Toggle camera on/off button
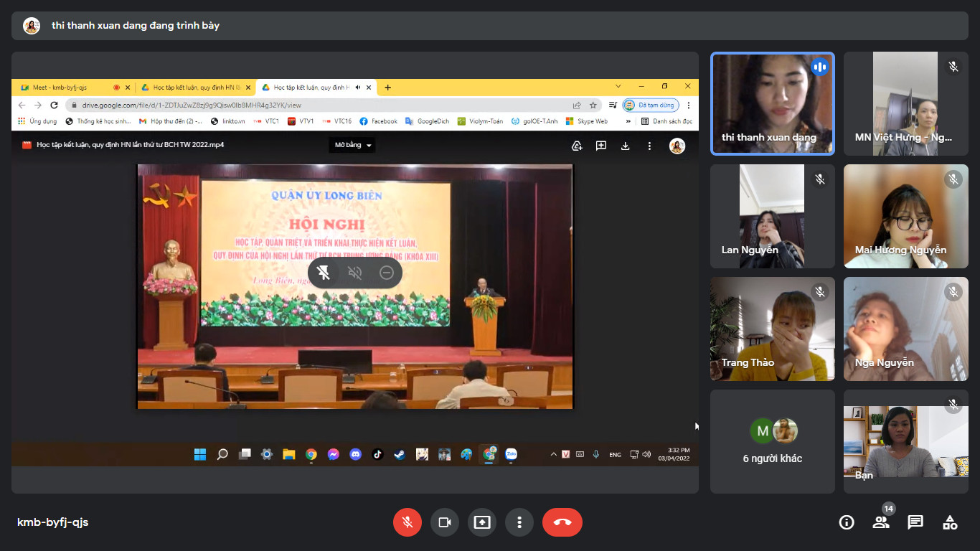980x551 pixels. [445, 522]
